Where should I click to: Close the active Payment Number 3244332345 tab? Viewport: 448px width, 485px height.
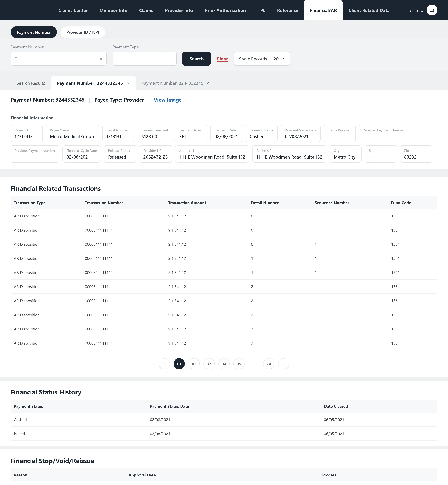(128, 84)
